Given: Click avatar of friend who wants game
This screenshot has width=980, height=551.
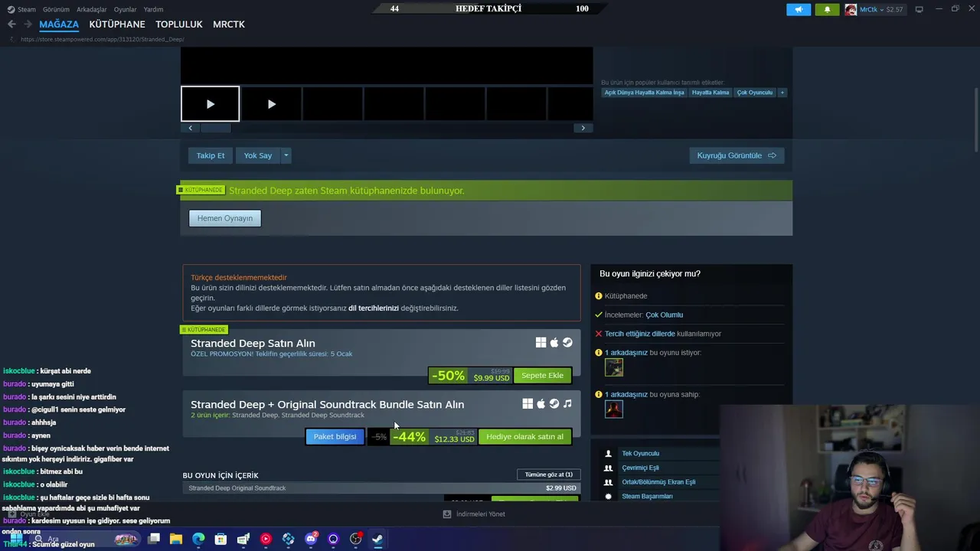Looking at the screenshot, I should point(614,368).
